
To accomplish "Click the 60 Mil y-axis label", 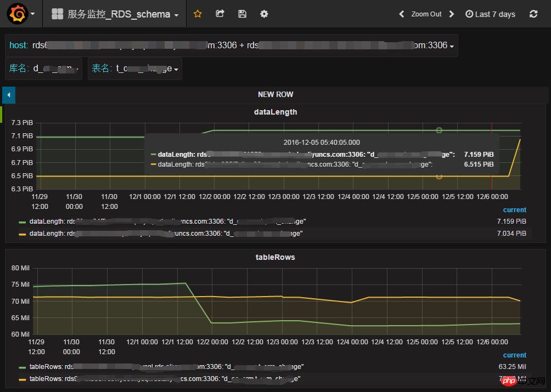I will point(20,334).
